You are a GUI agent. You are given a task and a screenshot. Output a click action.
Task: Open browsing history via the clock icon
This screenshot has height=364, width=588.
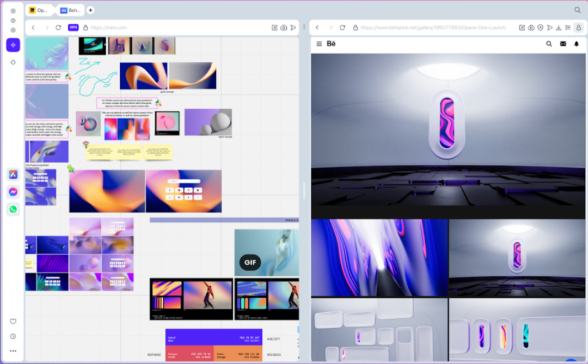click(x=12, y=335)
